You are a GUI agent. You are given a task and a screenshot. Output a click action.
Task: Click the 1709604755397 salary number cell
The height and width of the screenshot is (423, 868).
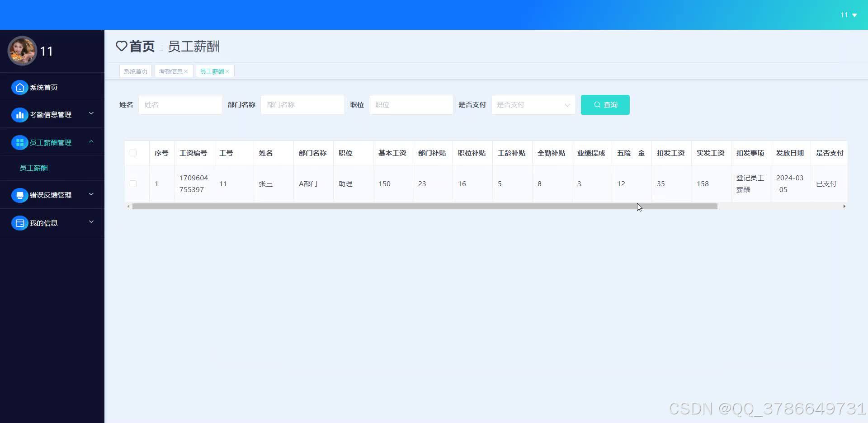point(193,183)
